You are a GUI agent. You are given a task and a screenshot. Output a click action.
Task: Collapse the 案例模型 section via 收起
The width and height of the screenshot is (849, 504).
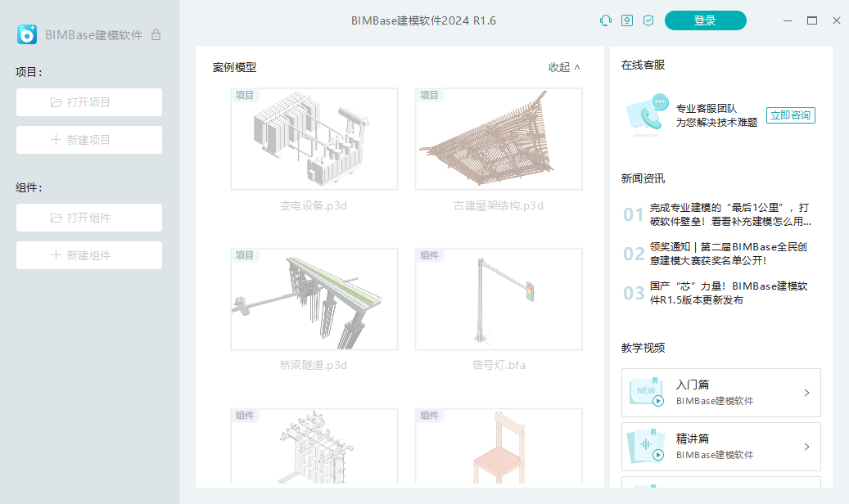(564, 67)
